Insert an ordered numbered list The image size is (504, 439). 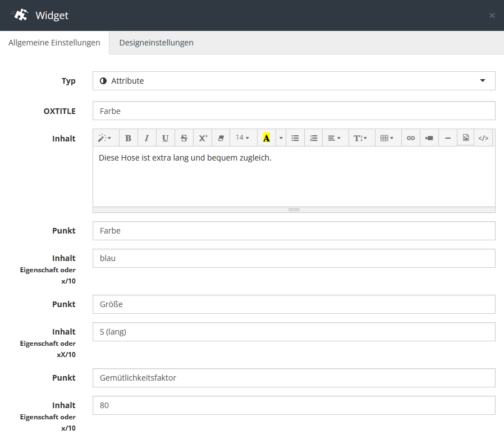tap(313, 138)
